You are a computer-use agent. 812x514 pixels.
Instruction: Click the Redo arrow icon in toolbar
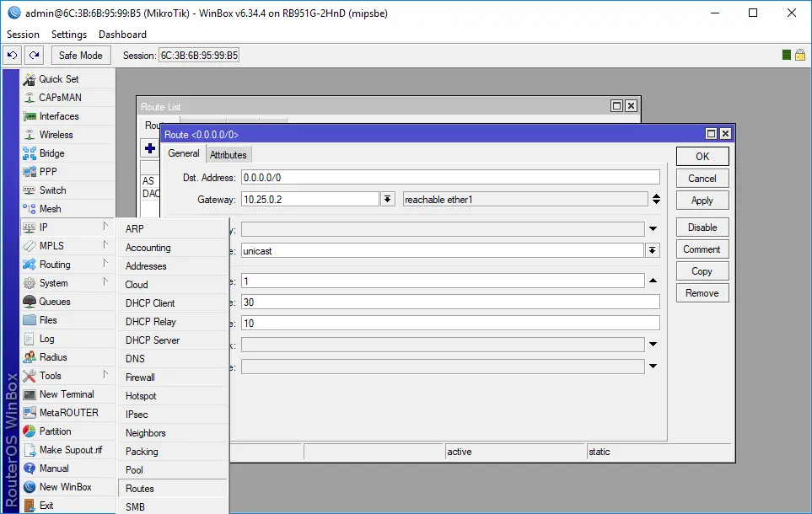35,55
